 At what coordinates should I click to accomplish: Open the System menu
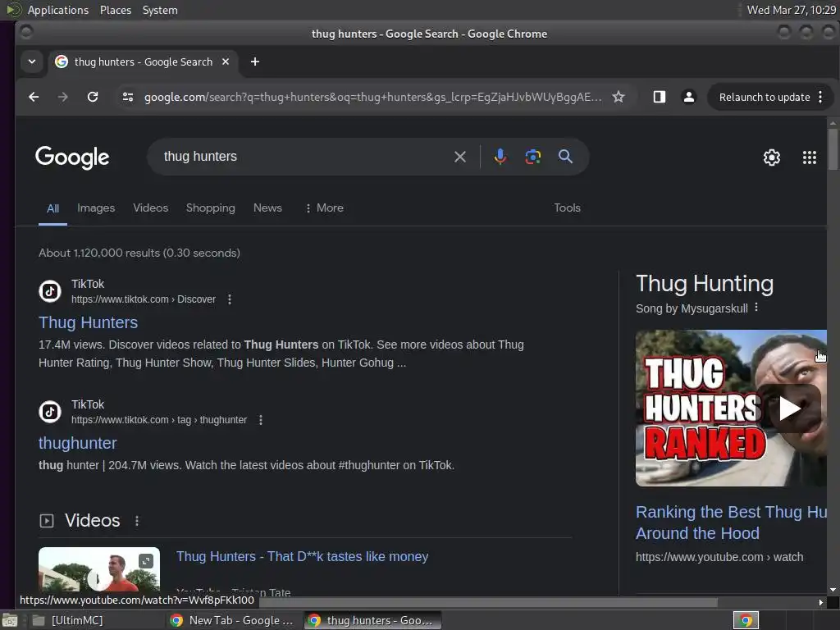pos(160,10)
